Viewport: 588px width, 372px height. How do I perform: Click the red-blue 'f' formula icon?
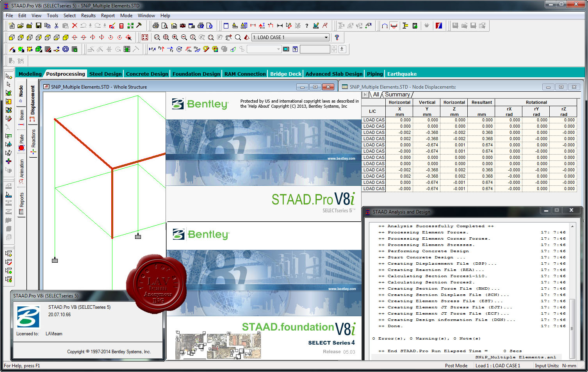(439, 26)
